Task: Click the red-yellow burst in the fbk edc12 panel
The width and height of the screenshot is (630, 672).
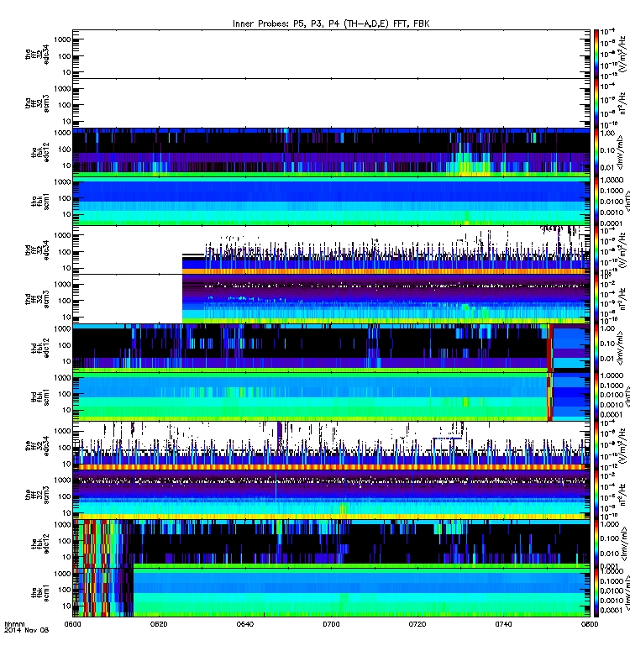Action: point(95,543)
